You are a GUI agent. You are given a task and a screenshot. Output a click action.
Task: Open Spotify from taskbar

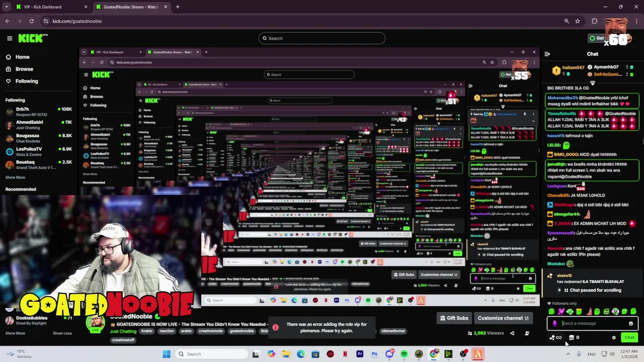pos(404,354)
